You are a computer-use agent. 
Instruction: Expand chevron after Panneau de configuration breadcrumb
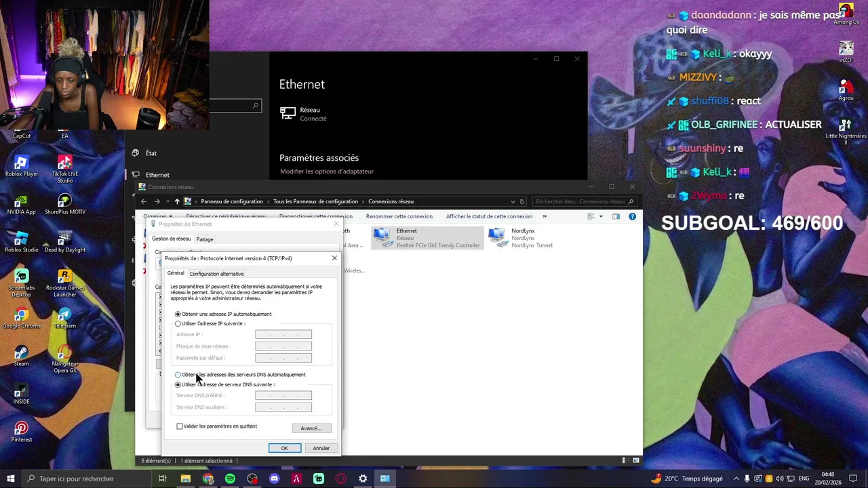click(268, 201)
